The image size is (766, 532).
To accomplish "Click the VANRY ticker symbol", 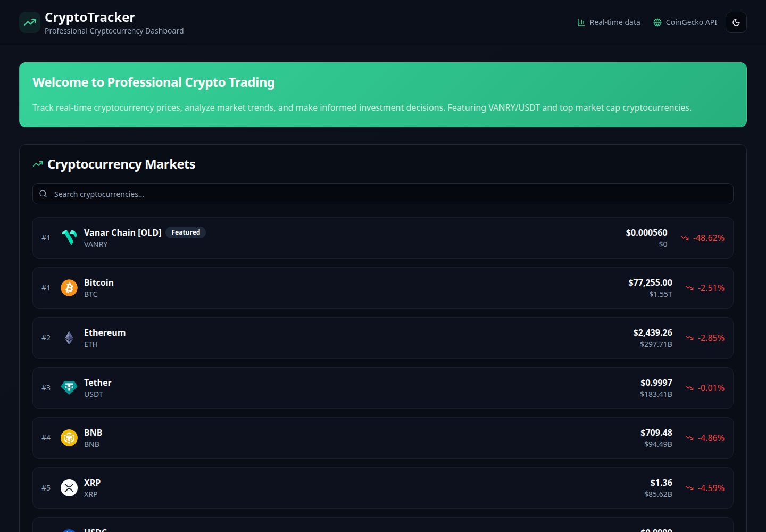I will pos(96,244).
